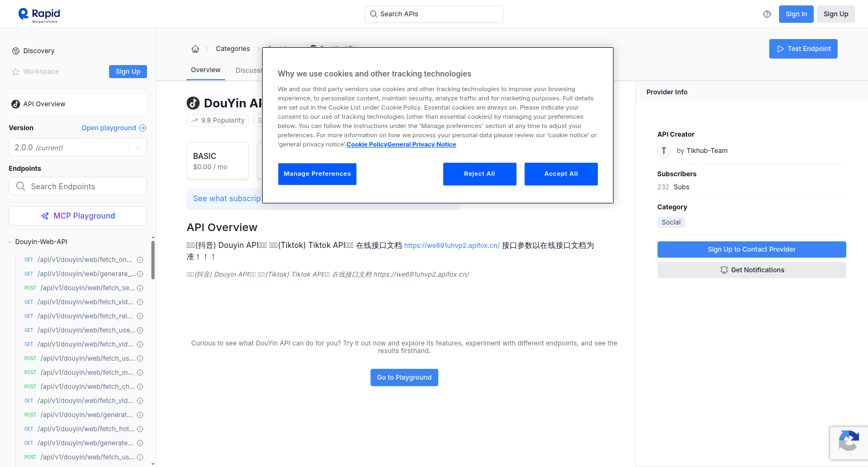Click info icon for fetch_on... endpoint
This screenshot has width=868, height=467.
(x=140, y=260)
